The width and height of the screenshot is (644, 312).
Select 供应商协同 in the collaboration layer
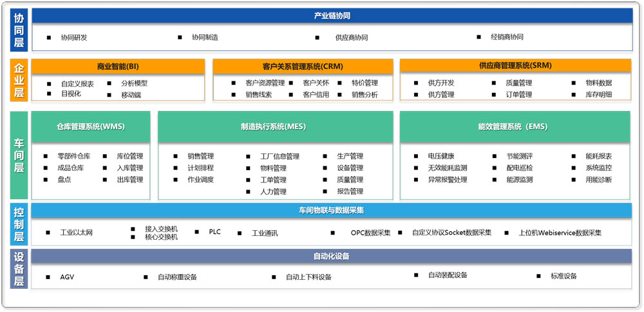[351, 38]
